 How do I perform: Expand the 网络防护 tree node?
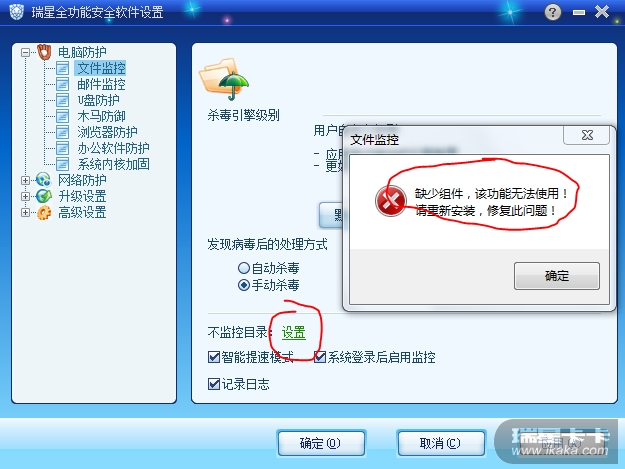tap(26, 181)
